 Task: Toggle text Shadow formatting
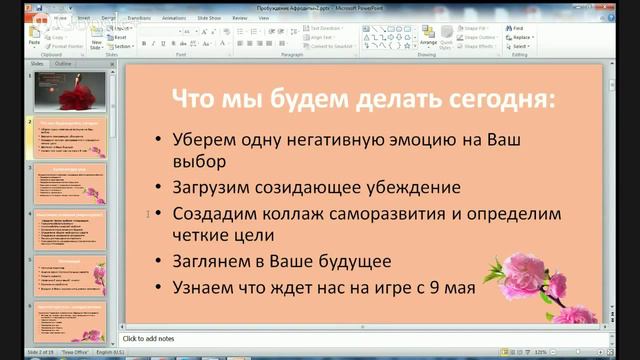[173, 43]
